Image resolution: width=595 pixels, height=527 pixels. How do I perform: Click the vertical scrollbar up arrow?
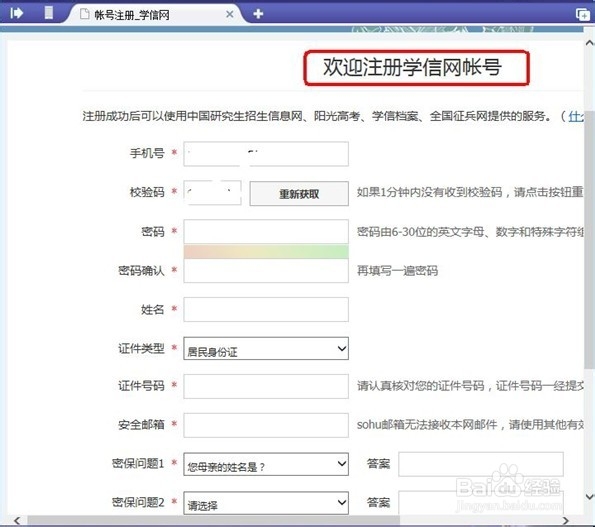pyautogui.click(x=589, y=42)
